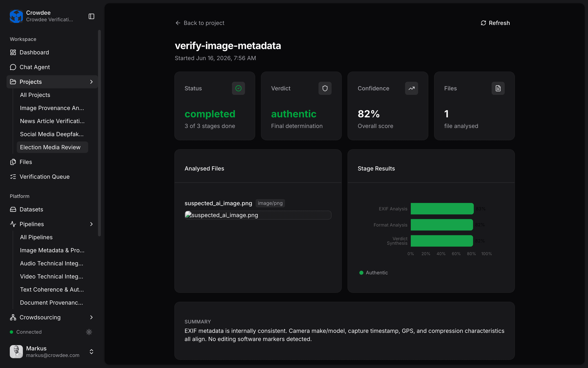
Task: Open the Markus account switcher chevrons
Action: click(x=91, y=352)
